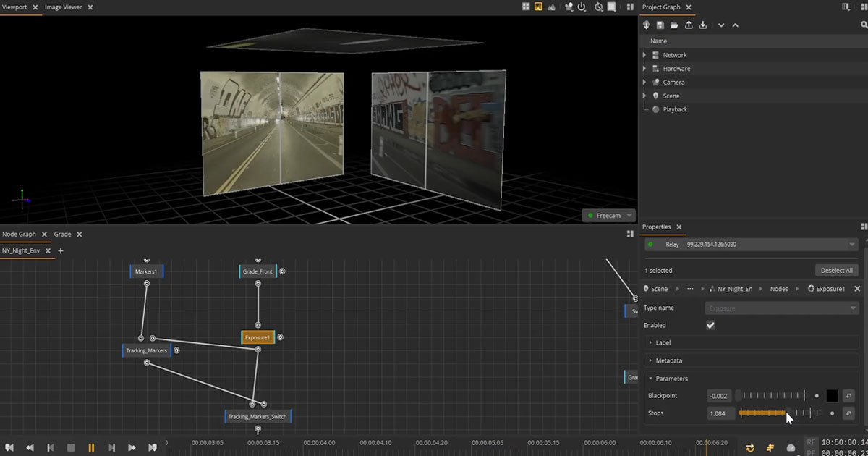Click the breadcrumb ellipsis to show hidden path
Screen dimensions: 868x456
pyautogui.click(x=690, y=289)
